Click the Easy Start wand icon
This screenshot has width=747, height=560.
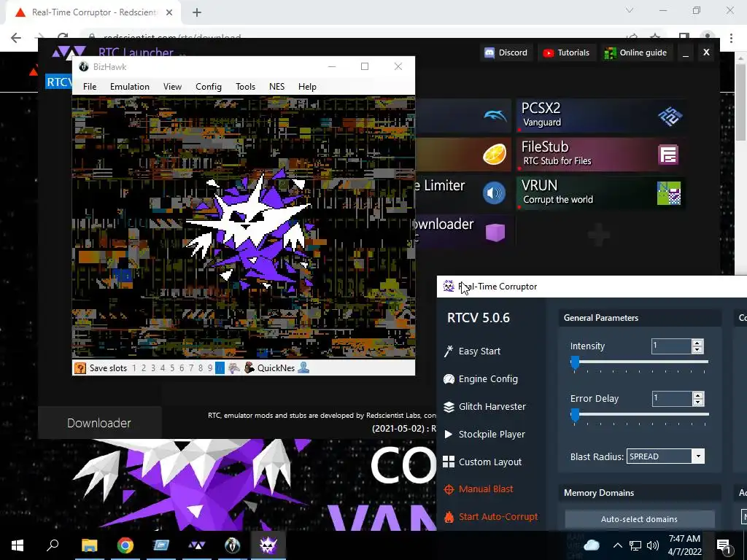coord(449,351)
